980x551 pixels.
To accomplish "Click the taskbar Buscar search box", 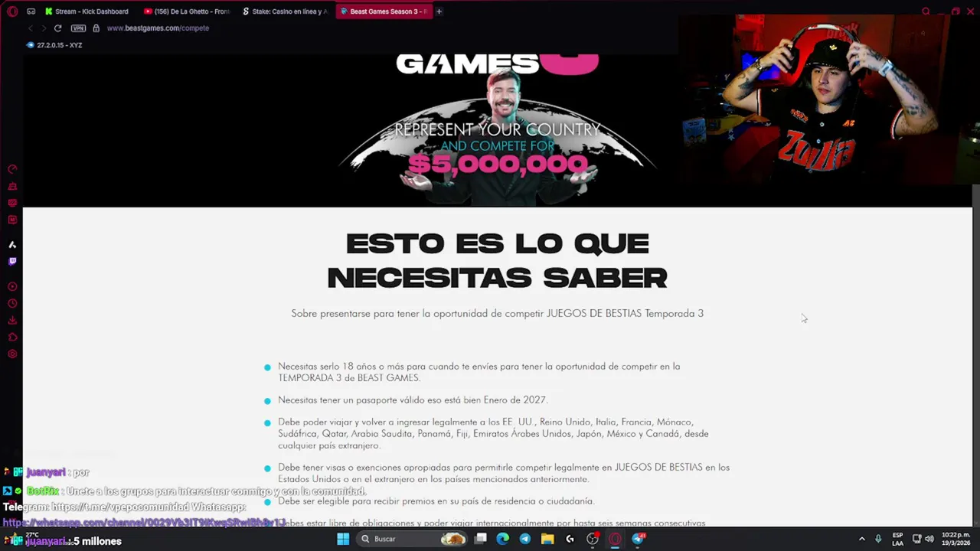I will pos(413,539).
